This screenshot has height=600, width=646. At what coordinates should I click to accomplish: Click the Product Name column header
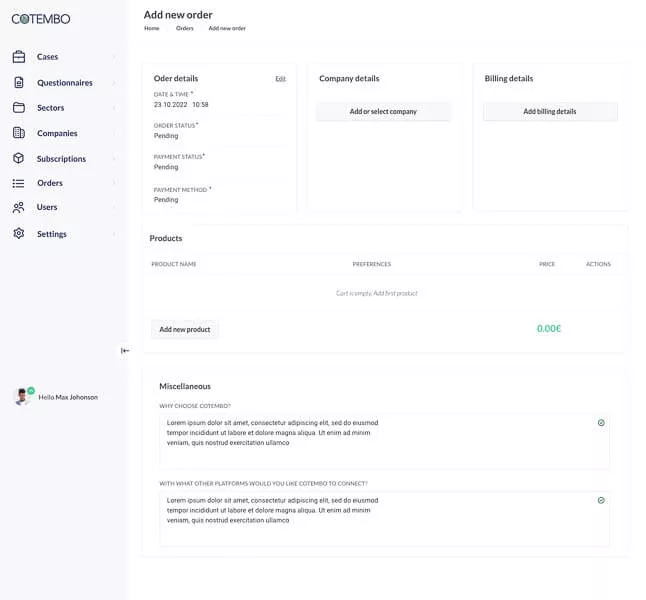coord(174,264)
